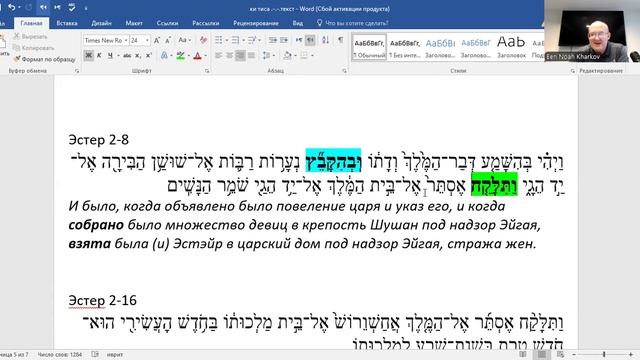Align paragraph text to the left

click(219, 55)
